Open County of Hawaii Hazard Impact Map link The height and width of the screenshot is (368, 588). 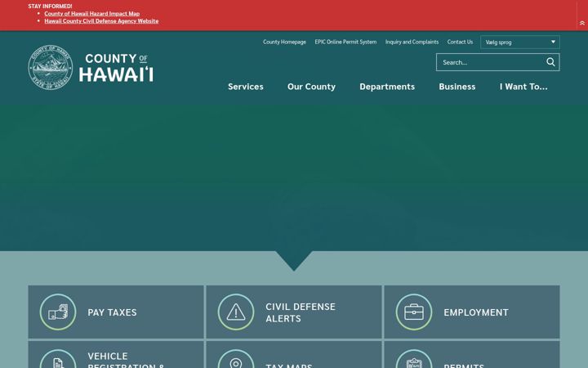click(91, 14)
